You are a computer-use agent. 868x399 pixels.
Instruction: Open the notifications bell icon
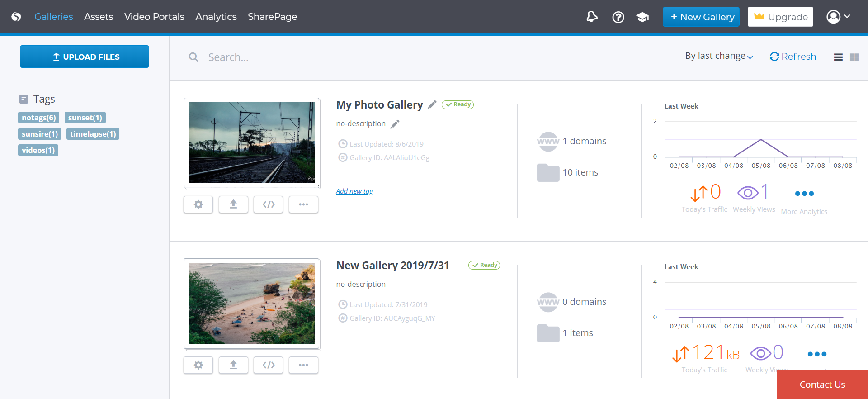tap(592, 17)
